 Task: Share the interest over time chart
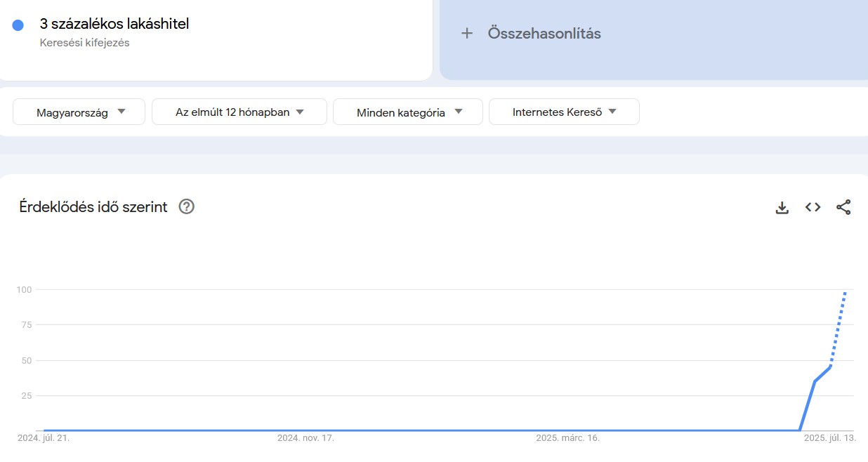(843, 207)
